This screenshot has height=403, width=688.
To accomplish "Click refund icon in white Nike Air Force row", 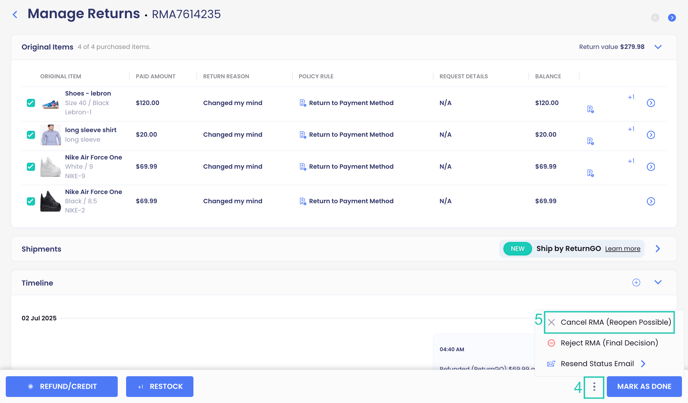I will coord(590,173).
